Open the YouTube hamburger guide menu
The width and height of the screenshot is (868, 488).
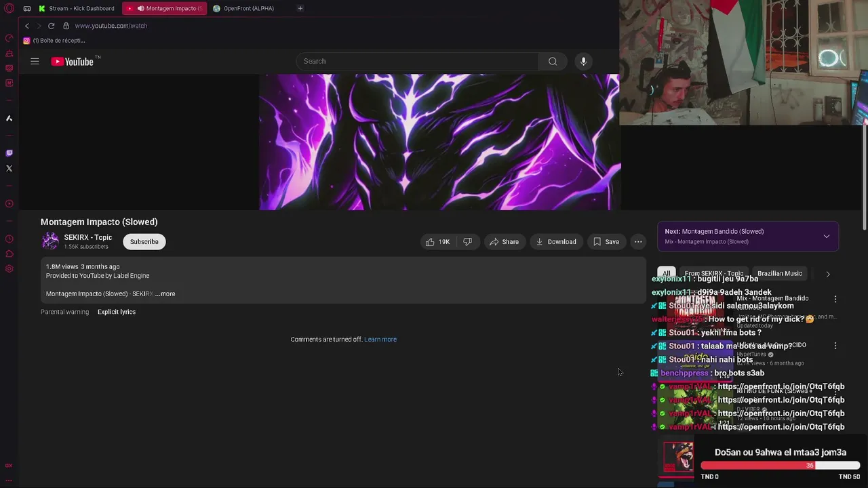click(35, 61)
